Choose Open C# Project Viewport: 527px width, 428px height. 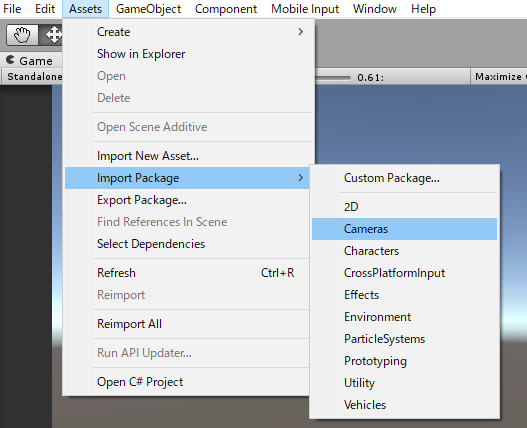(x=187, y=382)
